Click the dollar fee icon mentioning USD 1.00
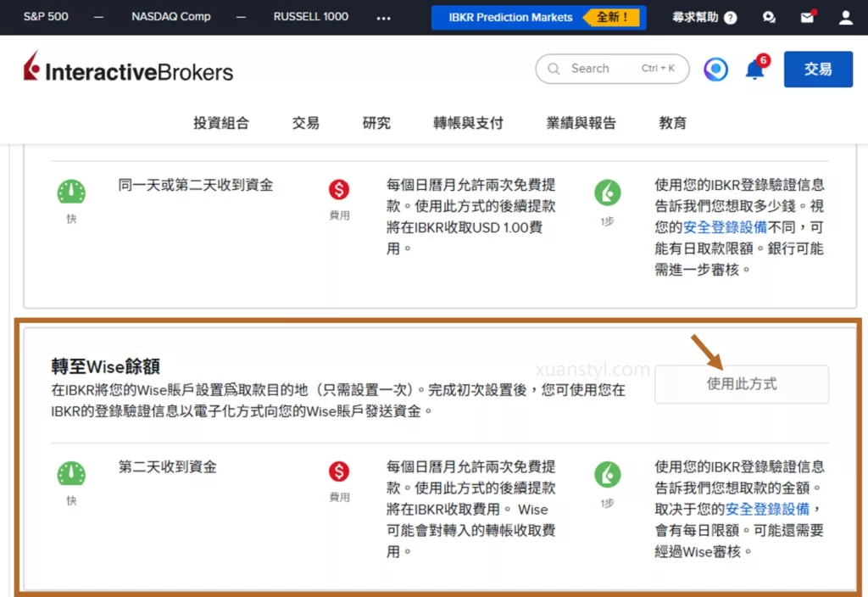Screen dimensions: 868x597 pos(339,189)
